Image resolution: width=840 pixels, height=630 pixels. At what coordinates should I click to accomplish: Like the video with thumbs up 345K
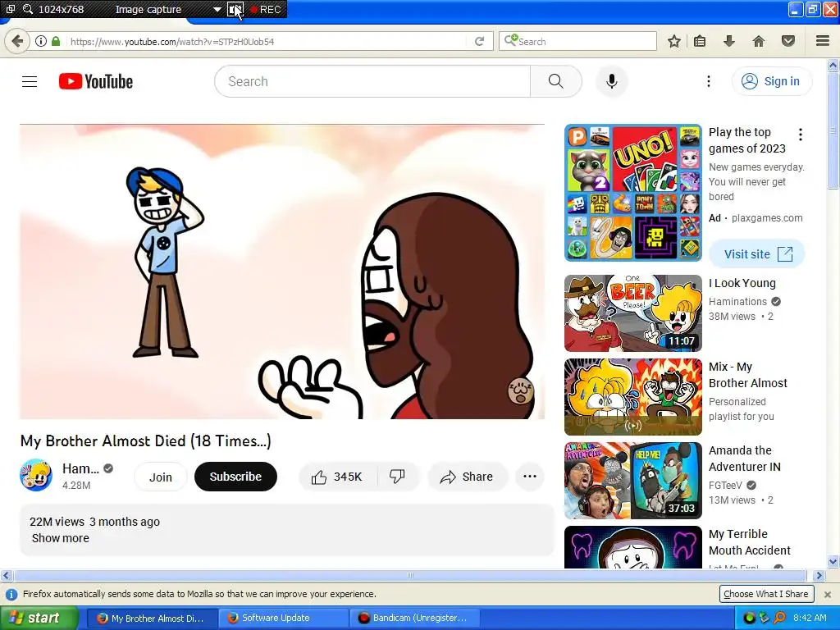pos(337,477)
